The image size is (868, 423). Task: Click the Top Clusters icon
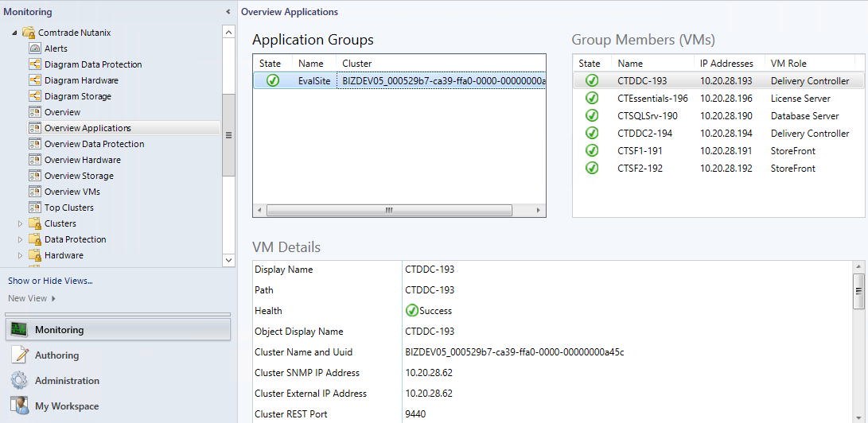[x=35, y=208]
